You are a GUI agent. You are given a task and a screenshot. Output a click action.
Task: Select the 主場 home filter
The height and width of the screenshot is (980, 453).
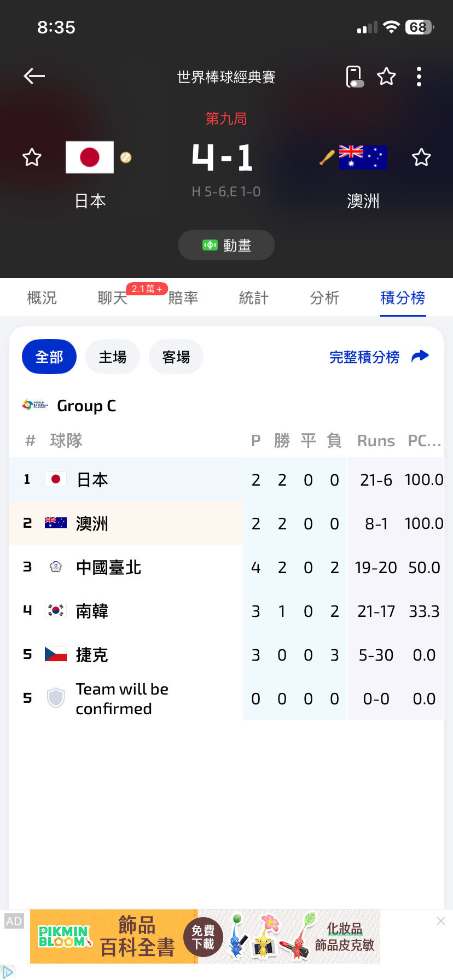tap(113, 357)
